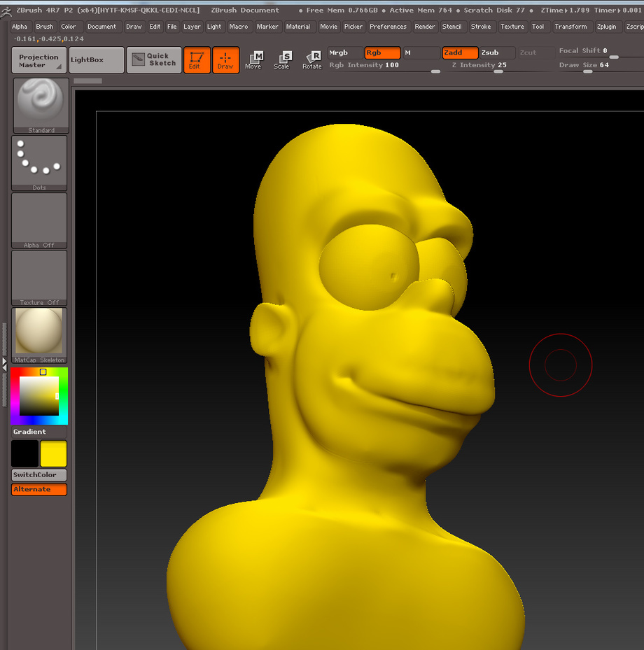Open the Tool menu
Viewport: 644px width, 650px height.
(538, 27)
